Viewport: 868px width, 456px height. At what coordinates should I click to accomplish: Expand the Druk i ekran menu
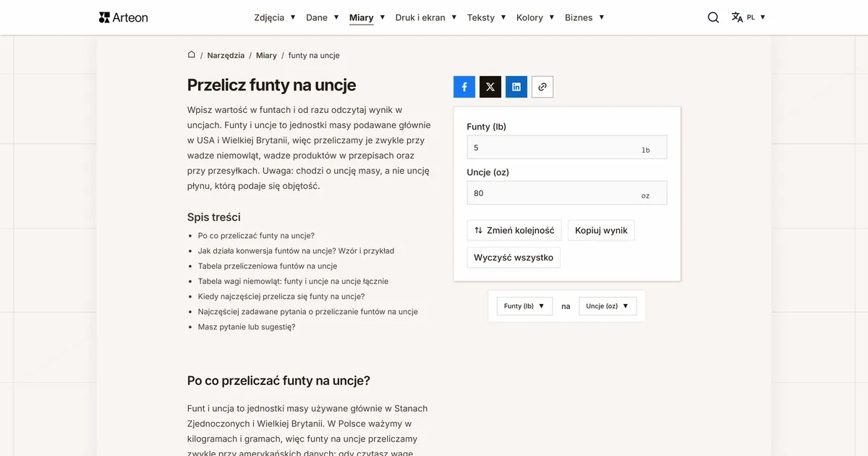426,17
